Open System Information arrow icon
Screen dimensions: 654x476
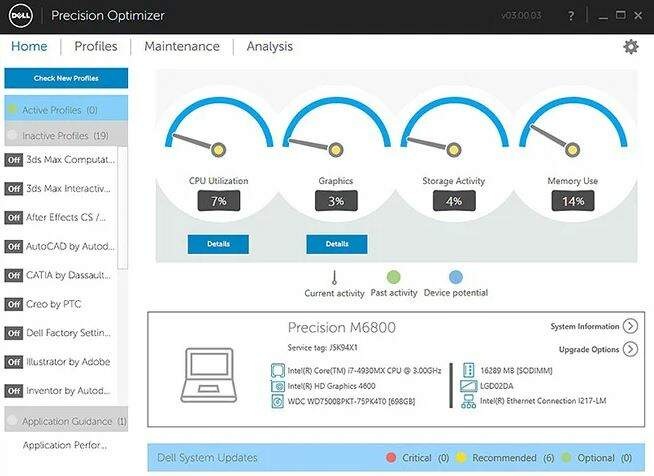(630, 326)
